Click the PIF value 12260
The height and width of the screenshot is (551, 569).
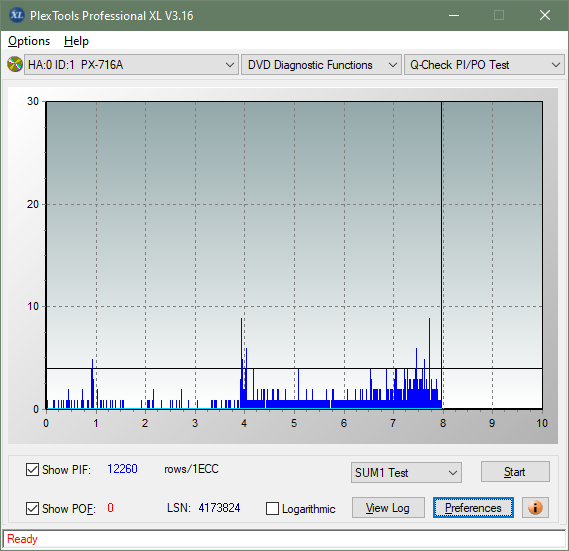pyautogui.click(x=122, y=469)
